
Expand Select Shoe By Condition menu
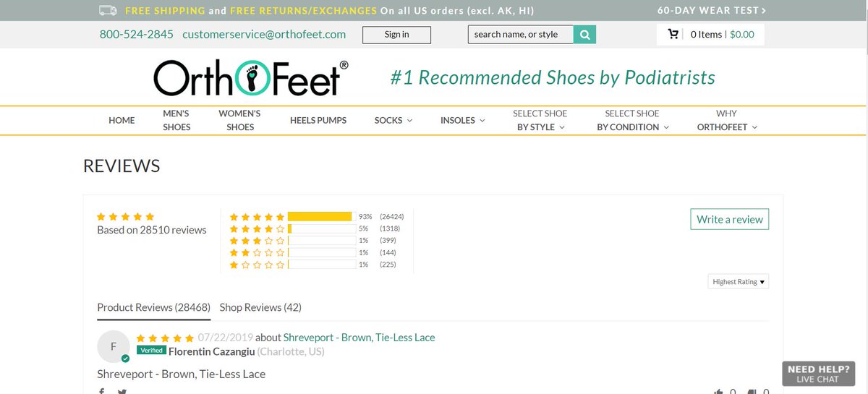[632, 120]
